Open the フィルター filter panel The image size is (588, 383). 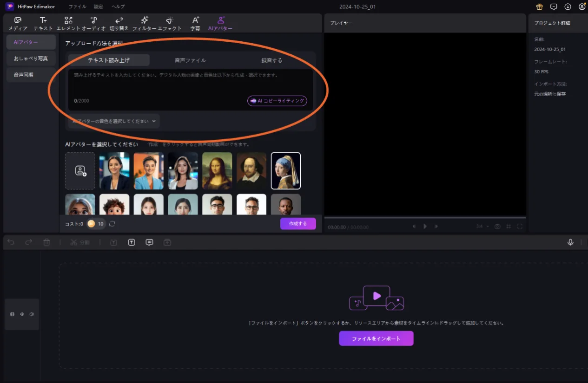144,23
